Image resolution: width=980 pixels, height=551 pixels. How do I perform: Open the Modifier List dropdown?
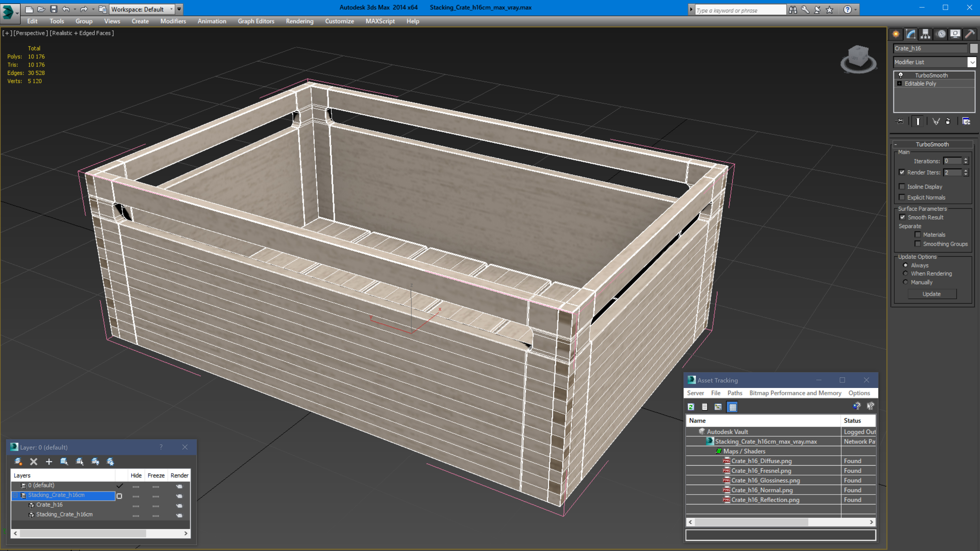click(x=972, y=62)
